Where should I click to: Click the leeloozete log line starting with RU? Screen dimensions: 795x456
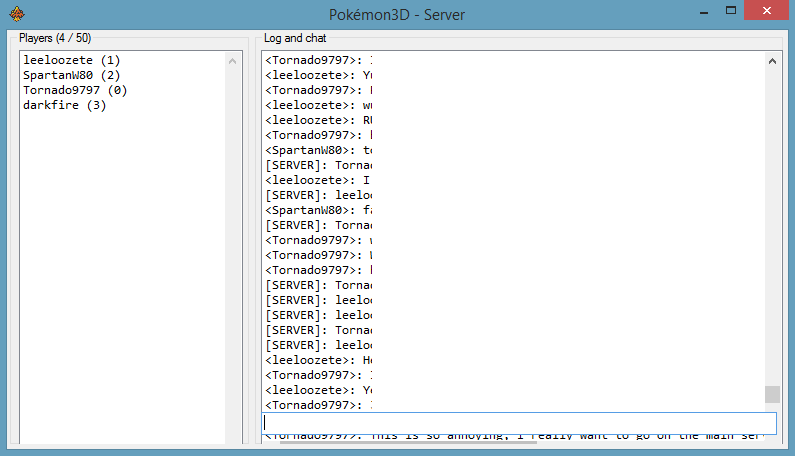pos(318,120)
